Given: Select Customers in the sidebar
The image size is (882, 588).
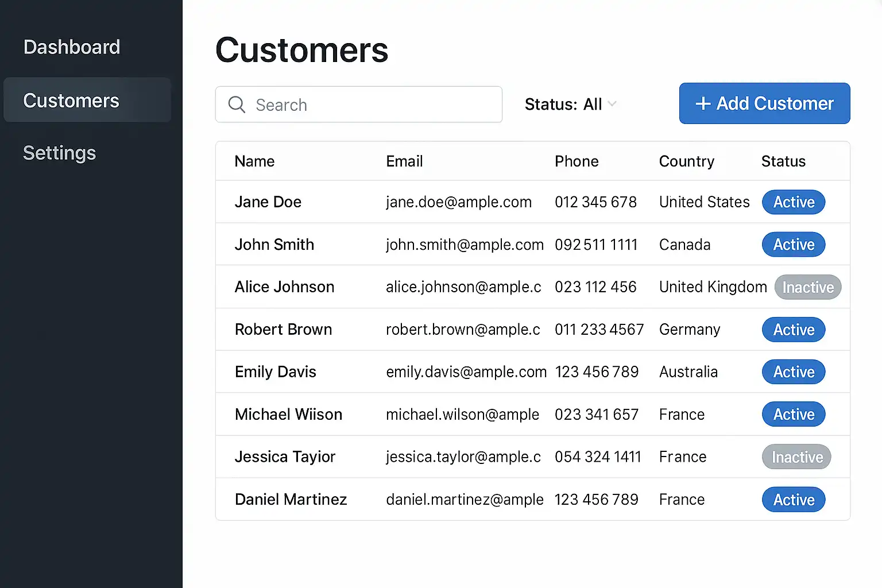Looking at the screenshot, I should [71, 100].
